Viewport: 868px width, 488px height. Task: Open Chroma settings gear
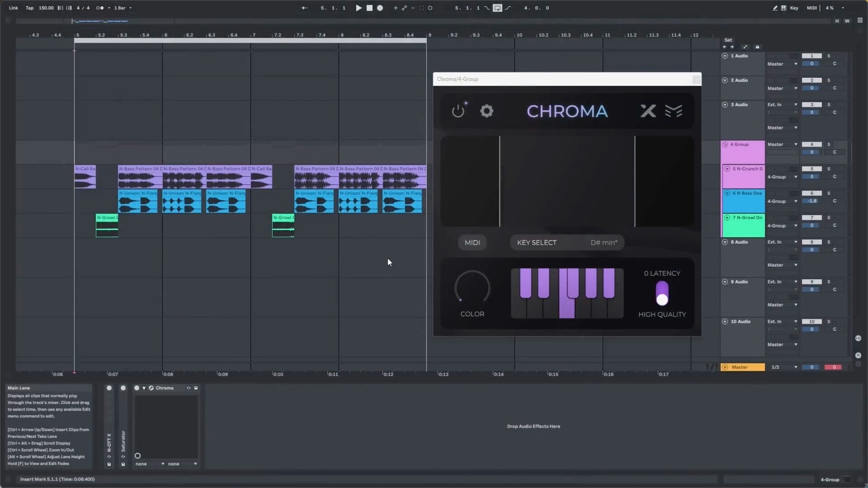(486, 111)
